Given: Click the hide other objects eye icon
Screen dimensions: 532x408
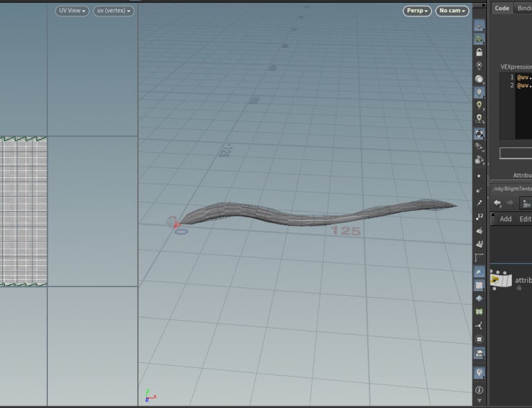Looking at the screenshot, I should [479, 147].
